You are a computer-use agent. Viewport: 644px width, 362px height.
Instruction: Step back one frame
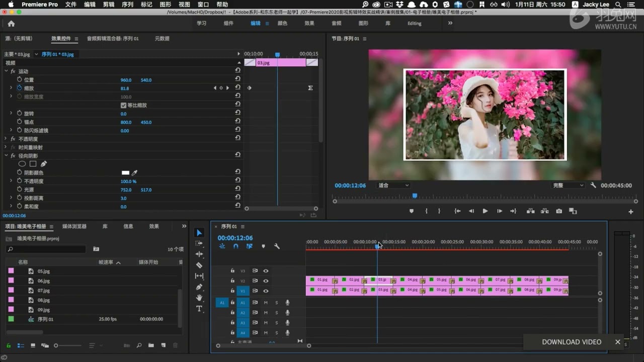point(471,211)
